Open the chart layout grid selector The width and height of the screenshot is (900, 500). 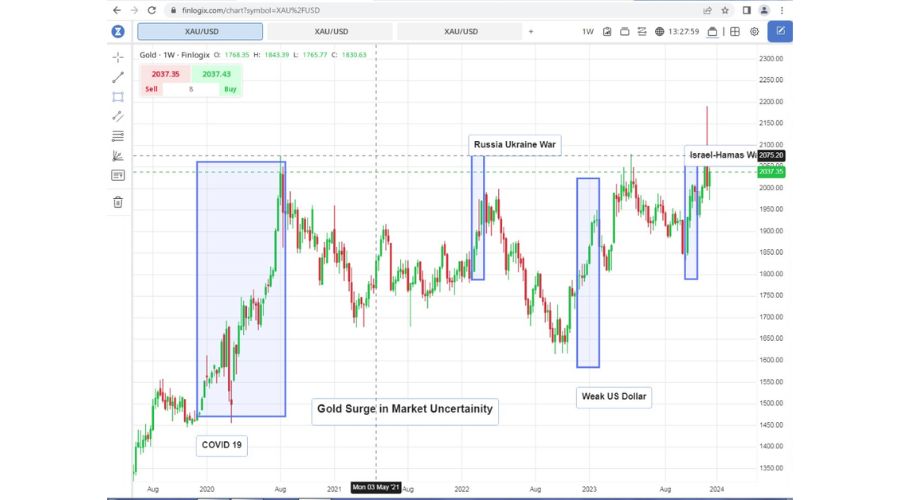[x=734, y=31]
